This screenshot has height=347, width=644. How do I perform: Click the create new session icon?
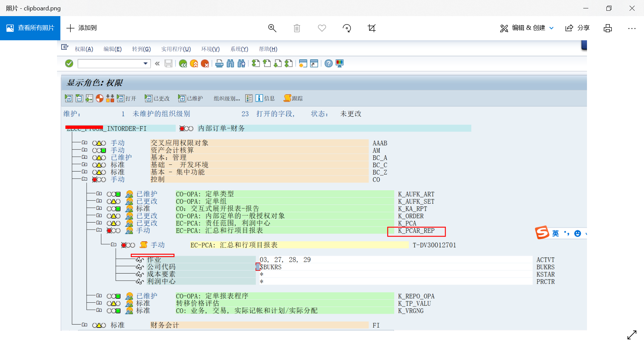click(303, 63)
